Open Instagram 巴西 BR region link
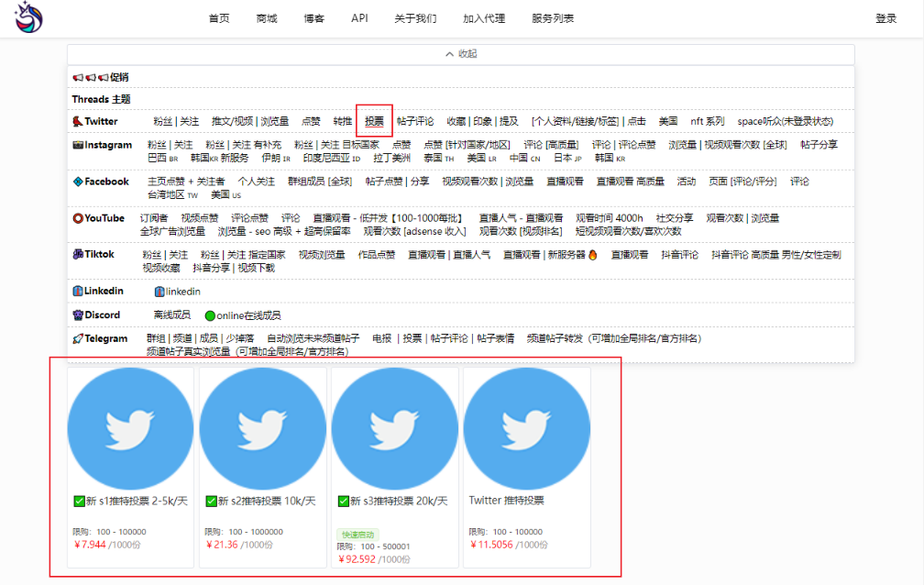924x585 pixels. tap(162, 158)
